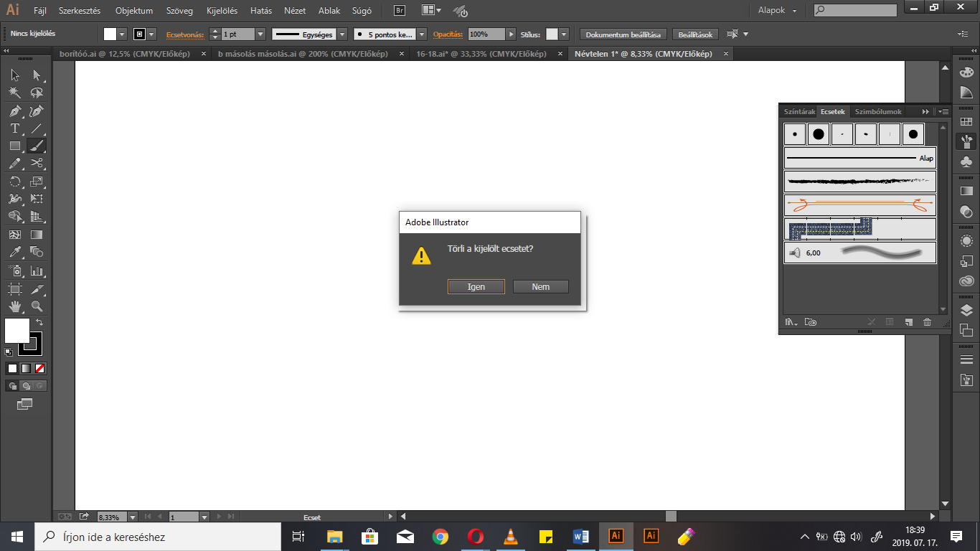Image resolution: width=980 pixels, height=551 pixels.
Task: Click the Ecsetvonás stroke link
Action: pos(185,34)
